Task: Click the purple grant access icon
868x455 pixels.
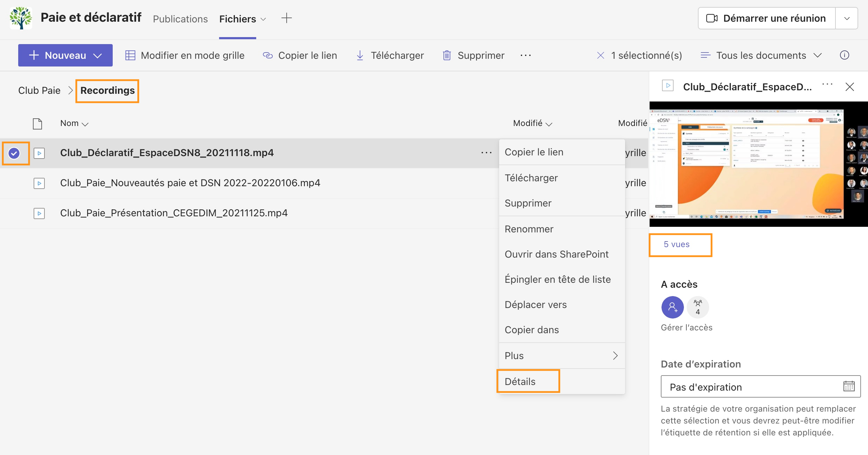Action: (x=672, y=307)
